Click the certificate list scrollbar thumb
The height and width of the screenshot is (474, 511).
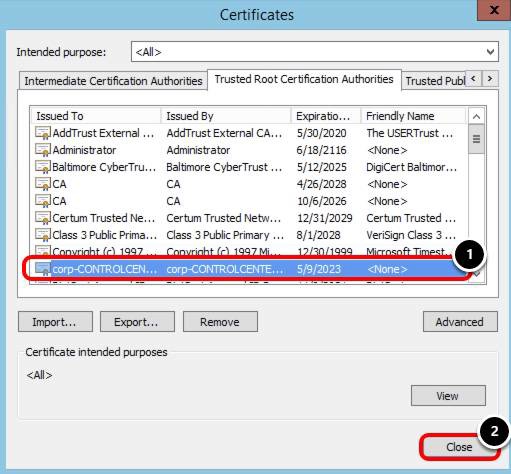click(x=476, y=139)
